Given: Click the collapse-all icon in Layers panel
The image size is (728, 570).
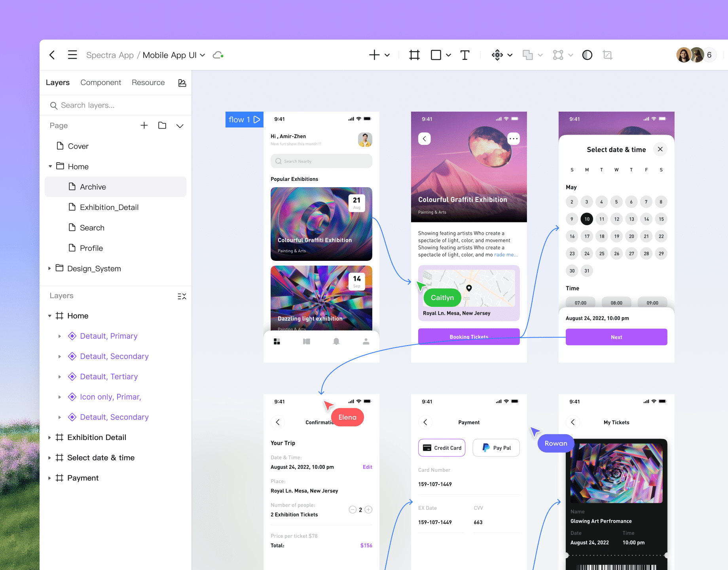Looking at the screenshot, I should click(x=182, y=296).
